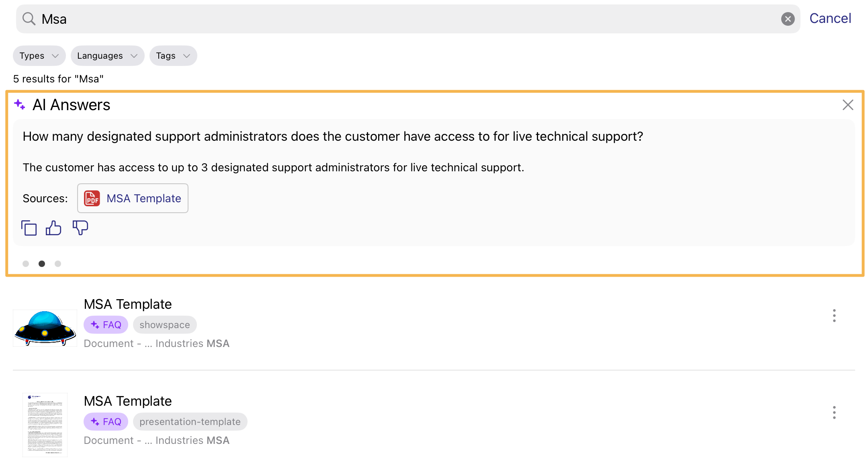Open the Languages filter dropdown

point(107,55)
